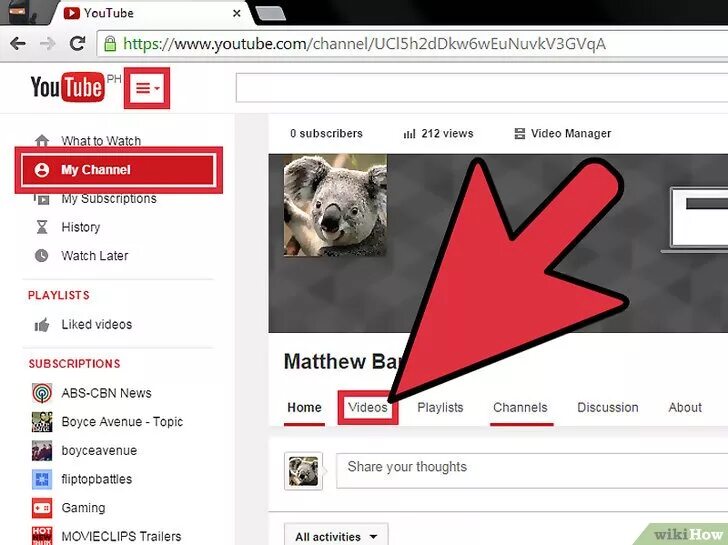Switch to the About tab
Viewport: 728px width, 545px height.
[x=685, y=408]
